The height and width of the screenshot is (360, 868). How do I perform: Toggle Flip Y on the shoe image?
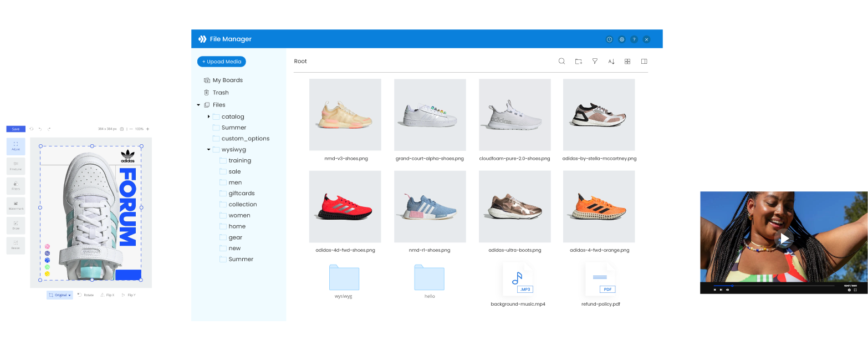pos(130,295)
